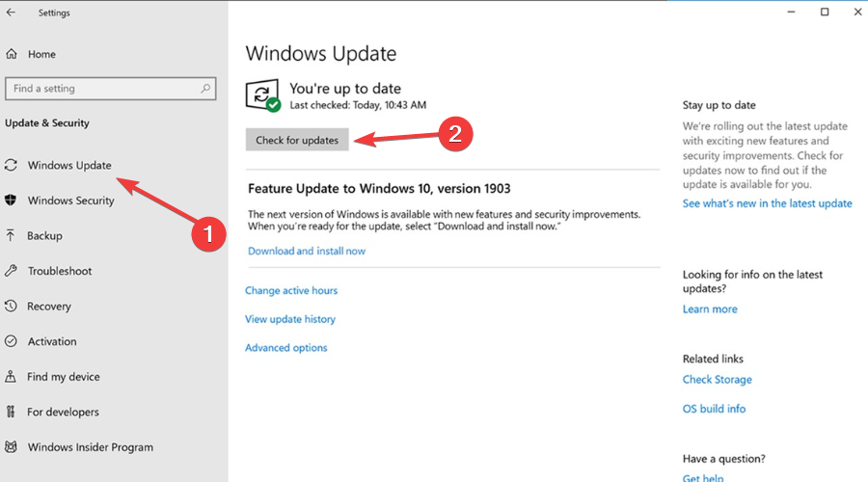868x482 pixels.
Task: Click the Windows Insider Program cat icon
Action: click(x=11, y=446)
